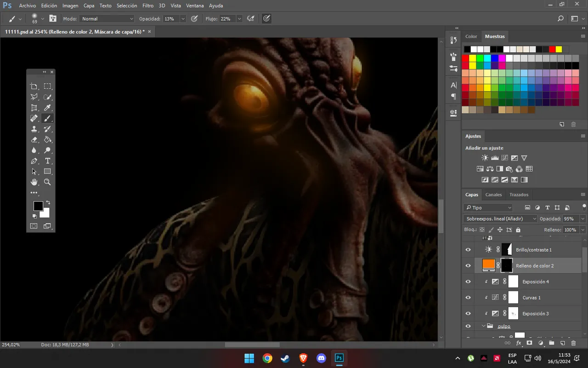Swap foreground and background colors
The height and width of the screenshot is (368, 588).
(48, 203)
